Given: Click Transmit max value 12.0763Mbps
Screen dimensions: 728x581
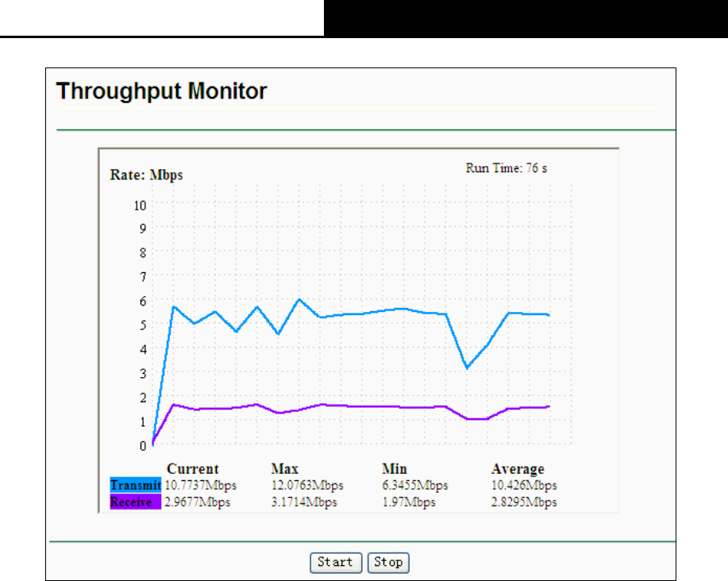Looking at the screenshot, I should [307, 486].
